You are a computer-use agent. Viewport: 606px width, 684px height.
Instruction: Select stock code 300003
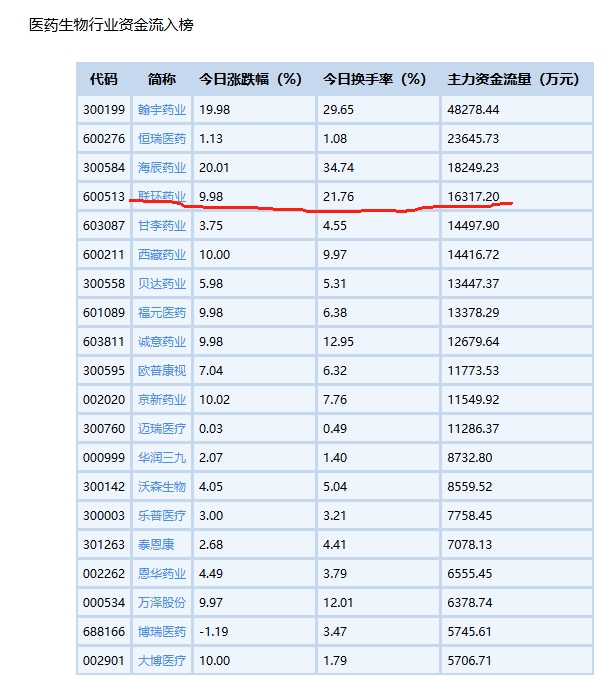pyautogui.click(x=104, y=516)
